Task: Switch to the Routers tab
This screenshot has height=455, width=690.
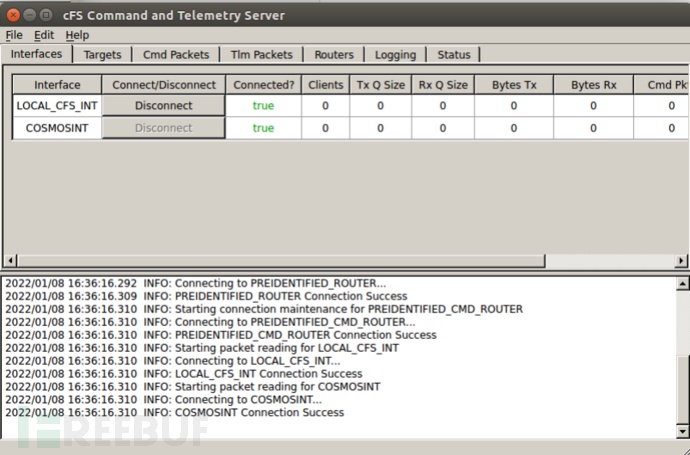Action: pyautogui.click(x=334, y=55)
